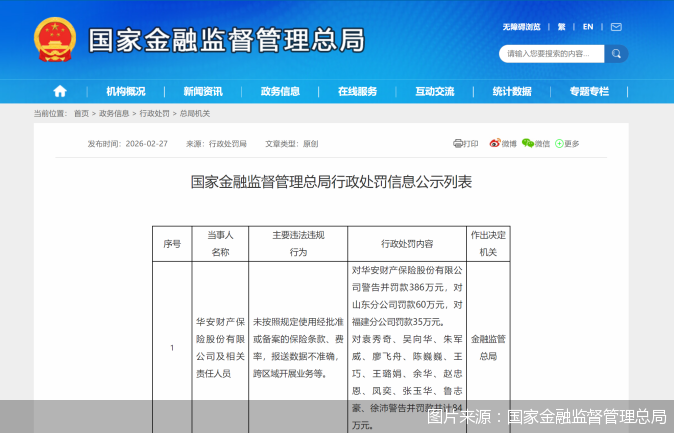Click the print (打印) icon
This screenshot has height=433, width=674.
(465, 144)
